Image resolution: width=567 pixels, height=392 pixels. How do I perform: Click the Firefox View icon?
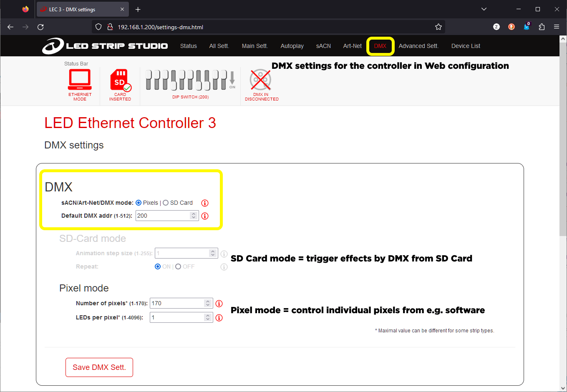coord(25,9)
